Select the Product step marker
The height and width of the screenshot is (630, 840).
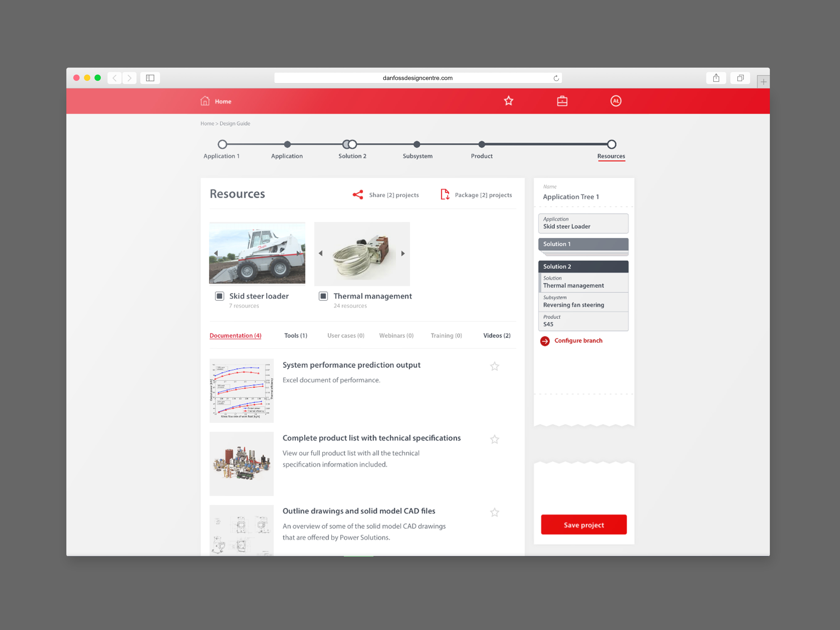[482, 144]
